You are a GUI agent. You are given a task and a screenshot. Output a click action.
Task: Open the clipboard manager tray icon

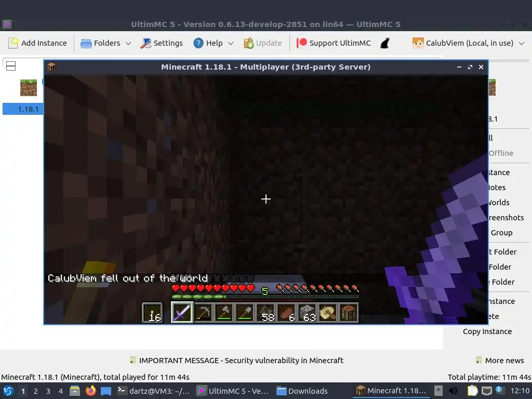472,391
